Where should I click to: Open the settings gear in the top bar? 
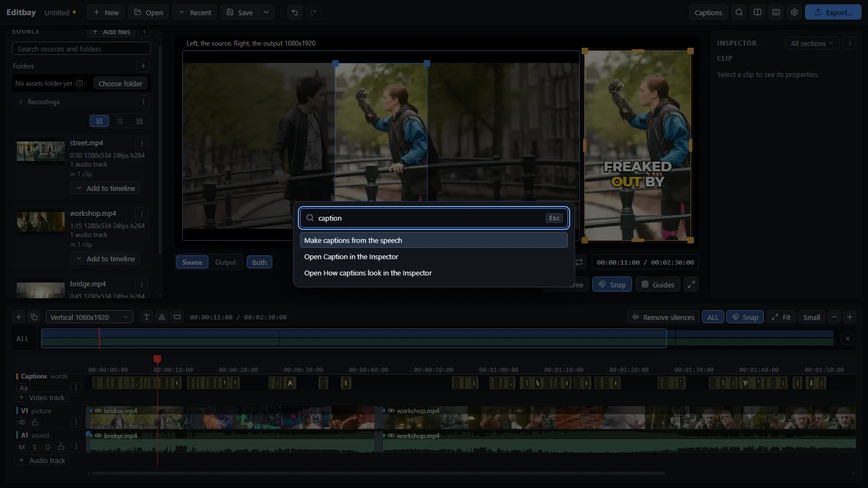click(x=794, y=12)
